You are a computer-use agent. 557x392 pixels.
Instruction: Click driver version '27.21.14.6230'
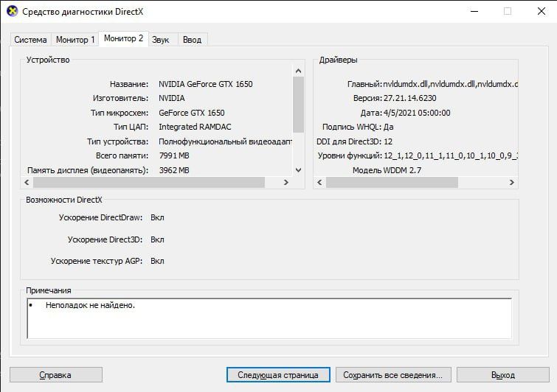pyautogui.click(x=410, y=98)
